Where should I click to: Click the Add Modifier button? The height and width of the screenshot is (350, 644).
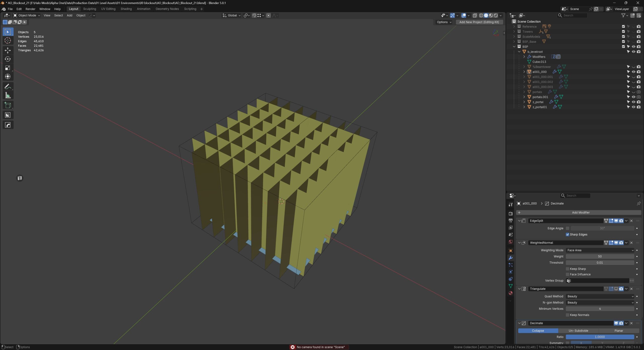click(x=579, y=212)
